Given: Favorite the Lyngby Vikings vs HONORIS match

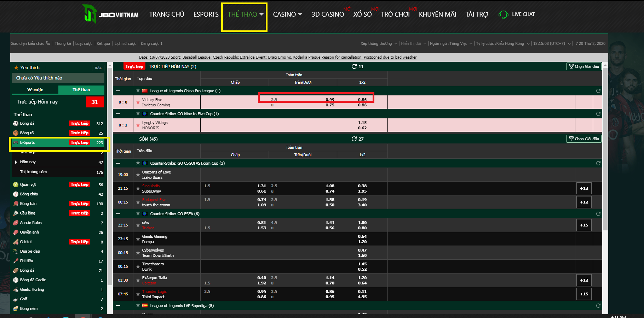Looking at the screenshot, I should click(138, 125).
